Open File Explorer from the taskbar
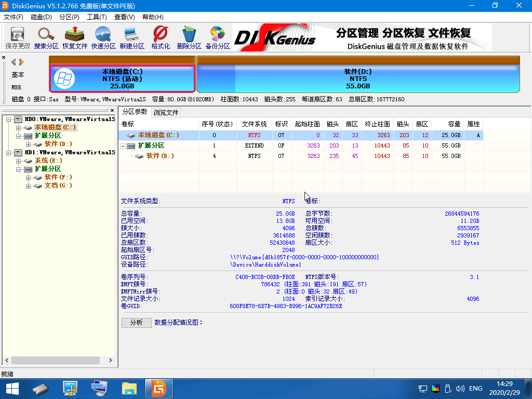Viewport: 532px width, 399px height. 129,389
